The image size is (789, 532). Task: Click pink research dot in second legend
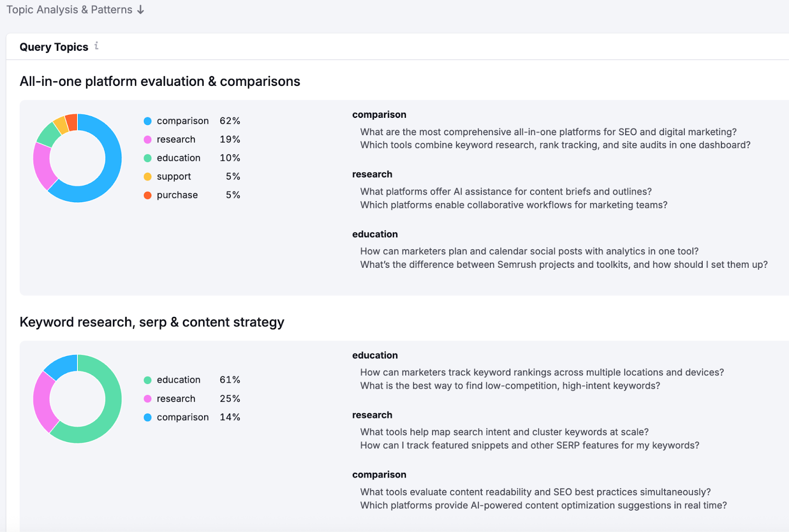point(147,399)
